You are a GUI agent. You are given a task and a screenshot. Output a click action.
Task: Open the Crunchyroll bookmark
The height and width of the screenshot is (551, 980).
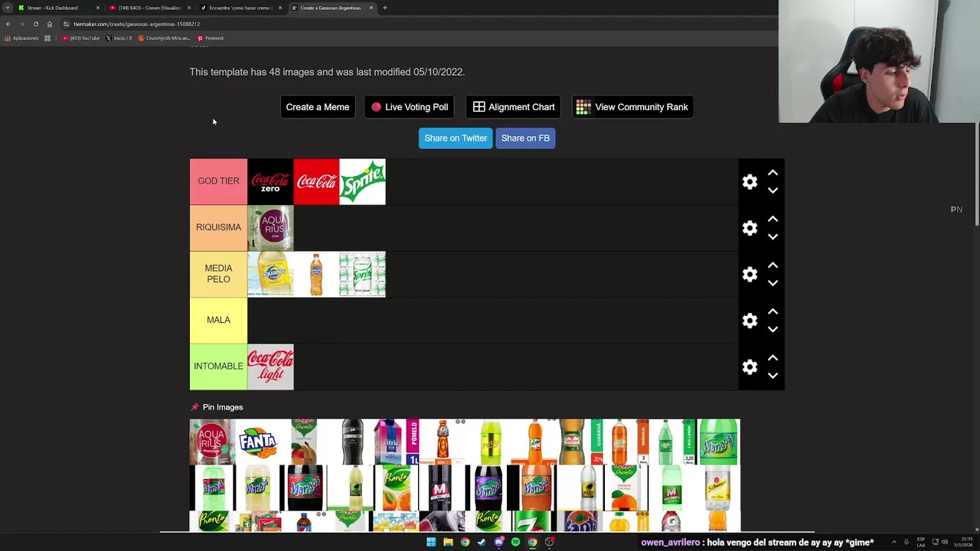pos(165,38)
